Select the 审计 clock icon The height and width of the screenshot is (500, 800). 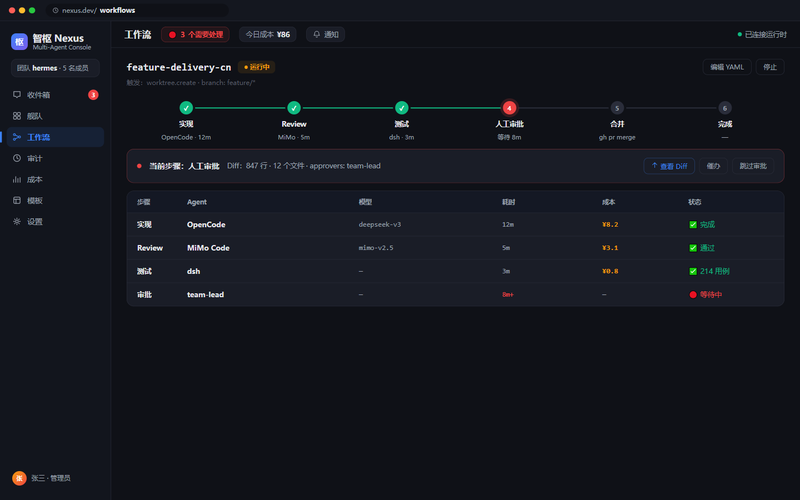[17, 158]
